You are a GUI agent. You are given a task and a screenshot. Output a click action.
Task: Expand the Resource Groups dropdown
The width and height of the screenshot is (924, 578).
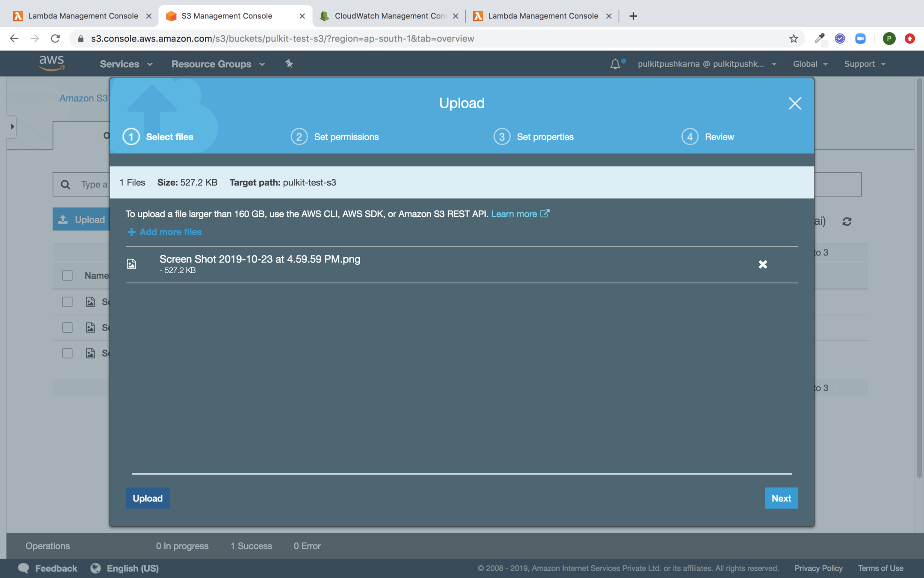[218, 64]
